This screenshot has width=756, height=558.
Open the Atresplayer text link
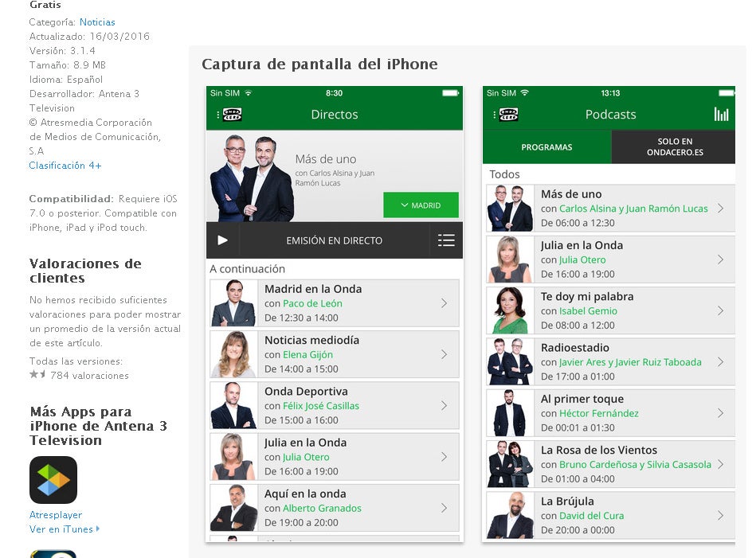point(56,515)
